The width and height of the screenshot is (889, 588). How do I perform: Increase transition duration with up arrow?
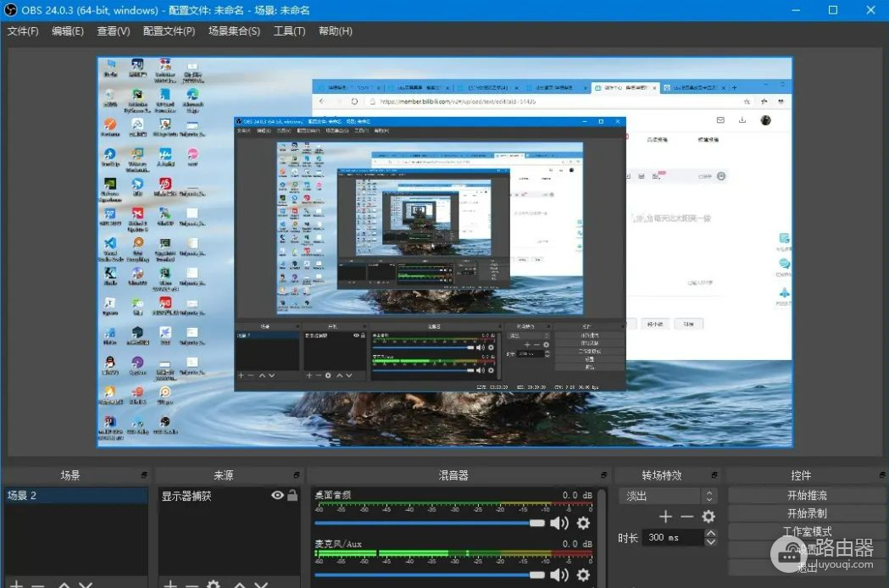711,533
